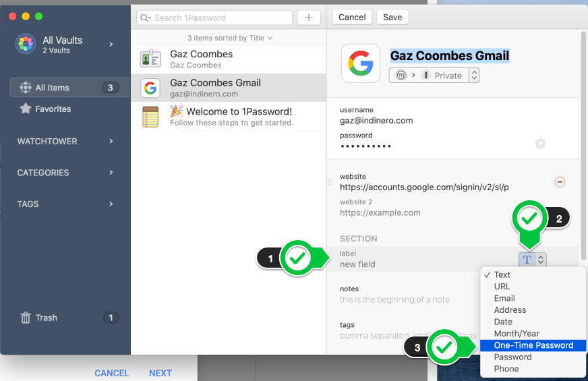Choose URL in field type menu
This screenshot has height=381, width=588.
pyautogui.click(x=533, y=287)
